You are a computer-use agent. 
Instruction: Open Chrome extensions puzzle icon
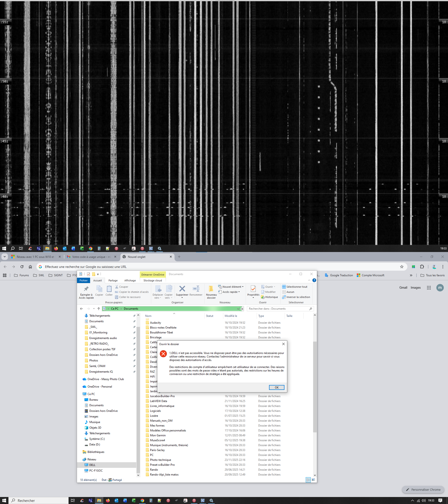[x=422, y=266]
